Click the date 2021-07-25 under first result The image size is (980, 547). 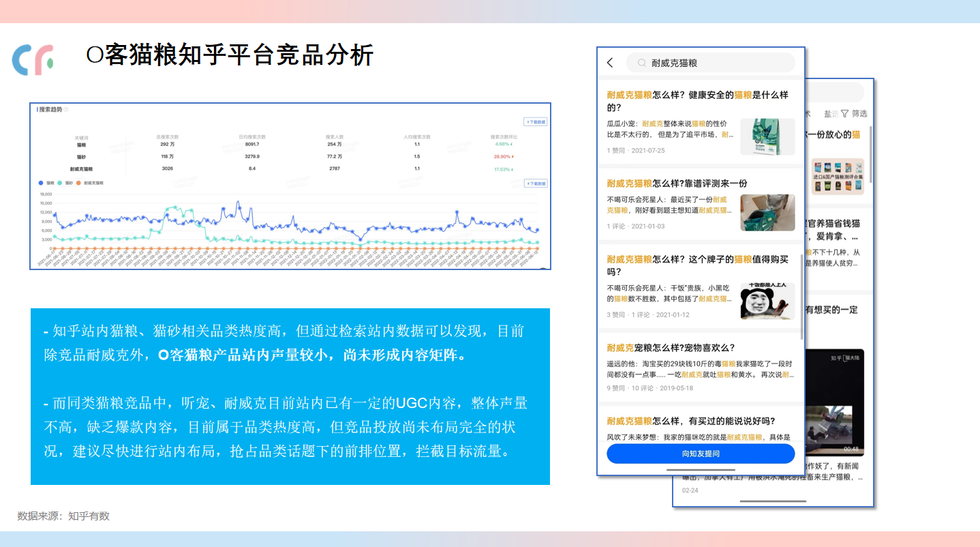647,151
